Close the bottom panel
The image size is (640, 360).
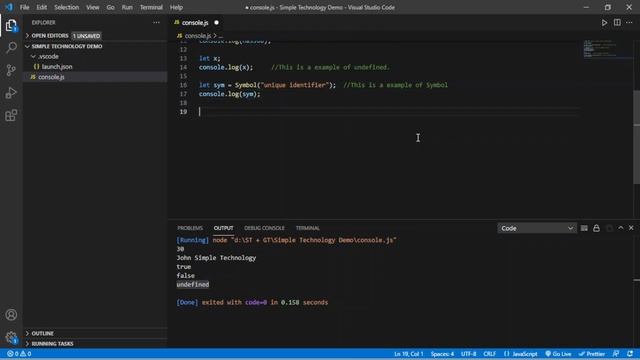[x=631, y=228]
